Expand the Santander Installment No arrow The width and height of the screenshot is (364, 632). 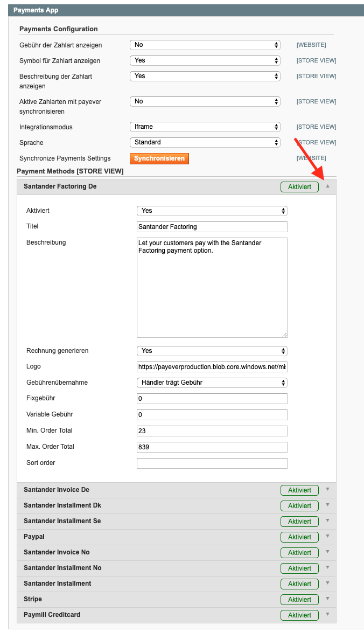pyautogui.click(x=327, y=567)
